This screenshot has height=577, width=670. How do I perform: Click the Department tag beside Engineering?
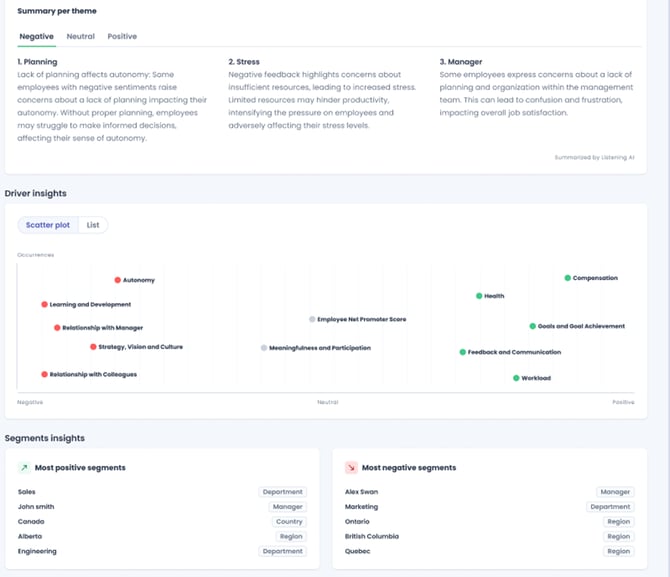(x=283, y=551)
